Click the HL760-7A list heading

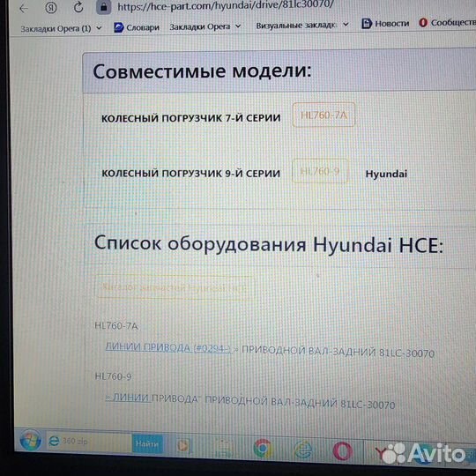(x=116, y=326)
